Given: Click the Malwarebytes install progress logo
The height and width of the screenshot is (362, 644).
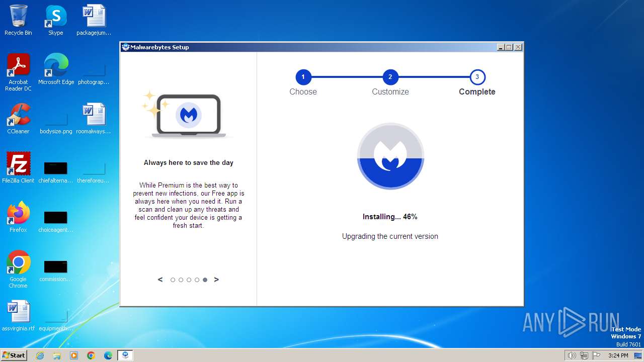Looking at the screenshot, I should click(x=390, y=156).
